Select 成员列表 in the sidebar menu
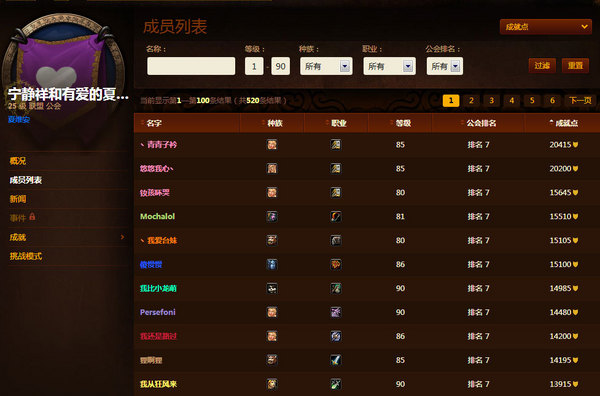Viewport: 600px width, 396px height. tap(26, 180)
